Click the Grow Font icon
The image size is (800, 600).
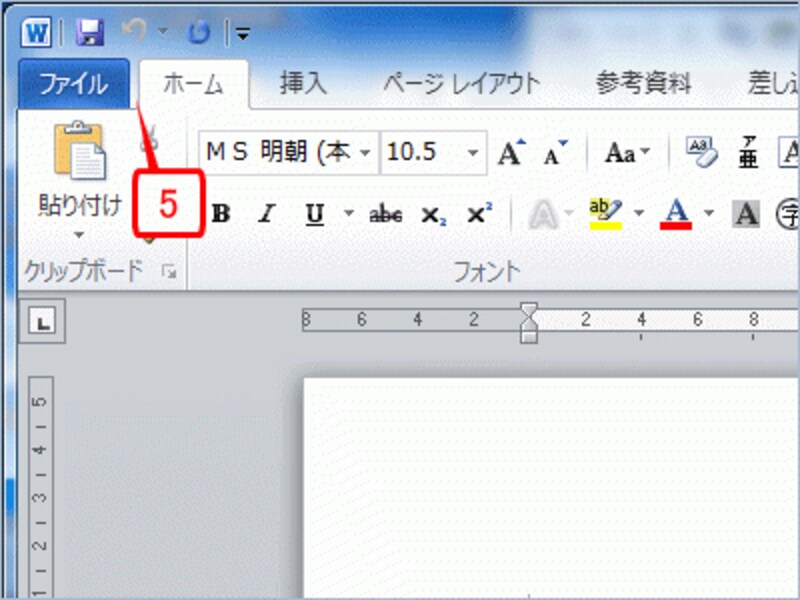511,152
